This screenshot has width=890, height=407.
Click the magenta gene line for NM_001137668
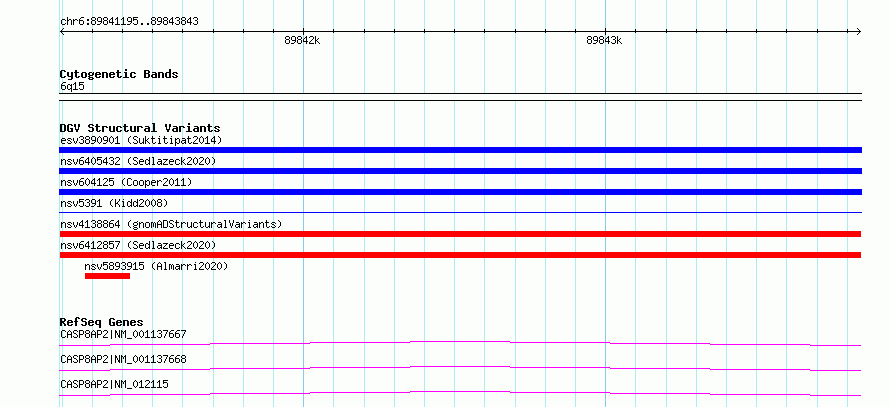460,368
